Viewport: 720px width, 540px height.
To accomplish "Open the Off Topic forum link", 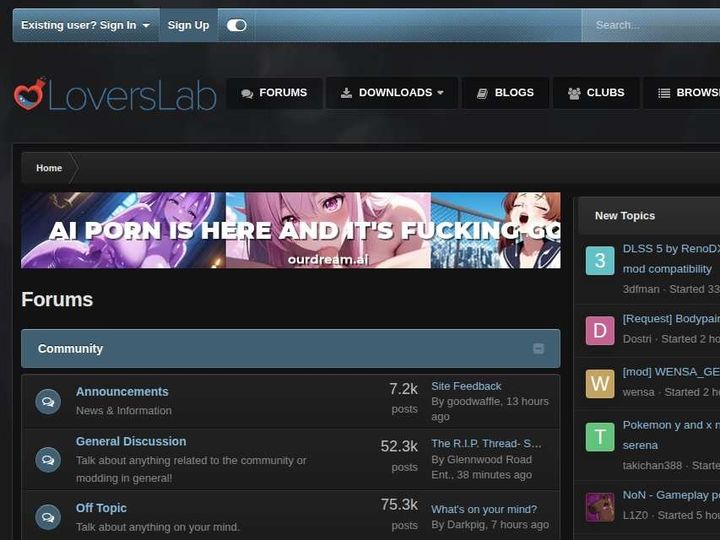I will tap(101, 508).
